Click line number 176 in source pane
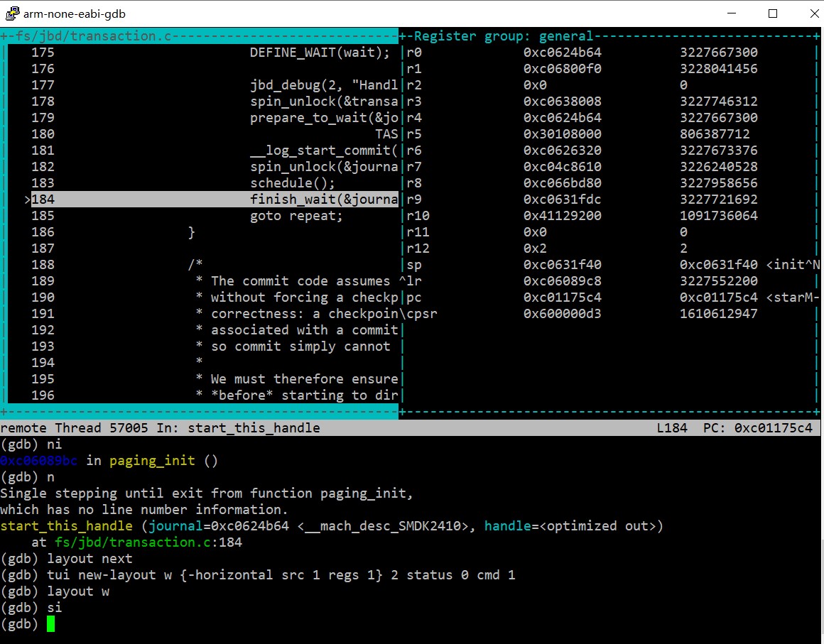This screenshot has height=644, width=824. 43,68
